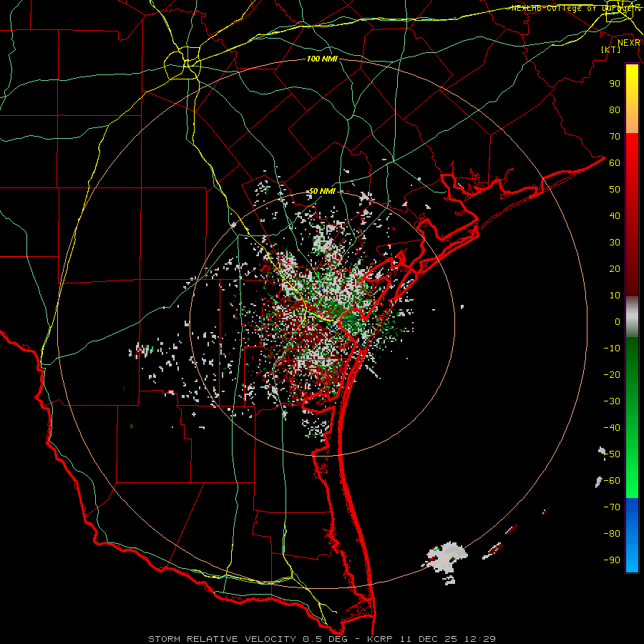Click the "10" value on the velocity scale
The image size is (644, 644).
(615, 296)
